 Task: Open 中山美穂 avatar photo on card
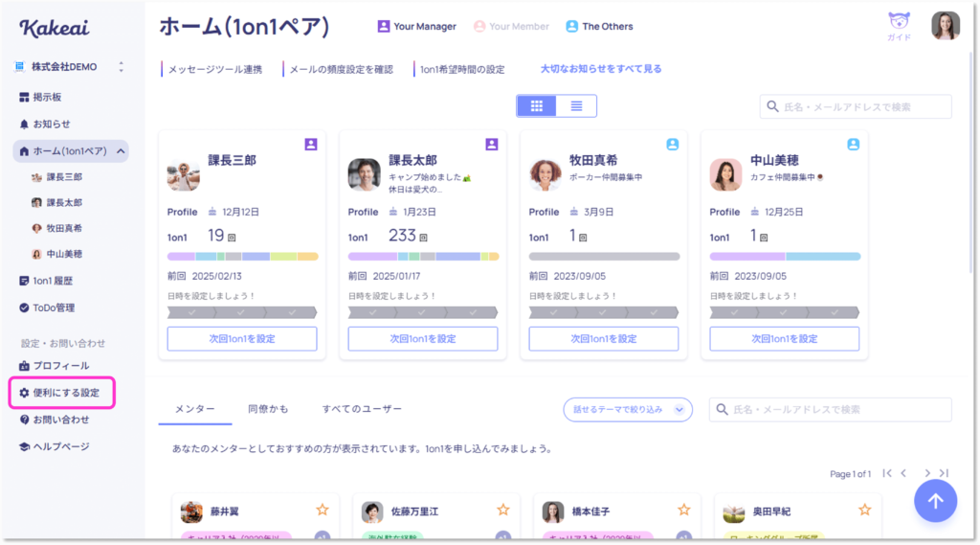point(725,174)
